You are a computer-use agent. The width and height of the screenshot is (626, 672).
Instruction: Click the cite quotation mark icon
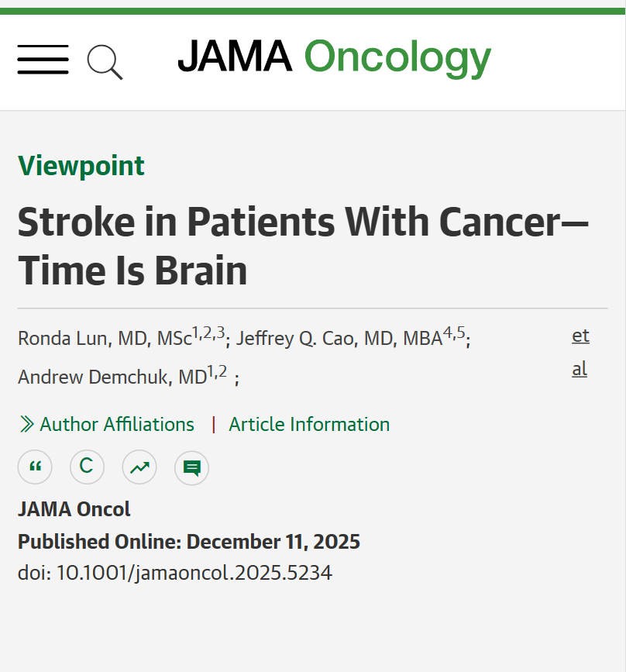(35, 467)
